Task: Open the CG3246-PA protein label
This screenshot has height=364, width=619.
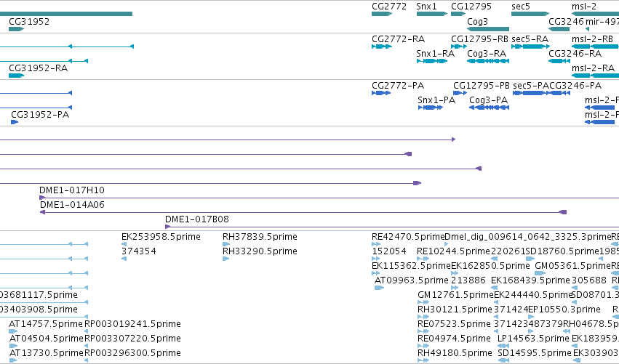Action: pyautogui.click(x=575, y=86)
